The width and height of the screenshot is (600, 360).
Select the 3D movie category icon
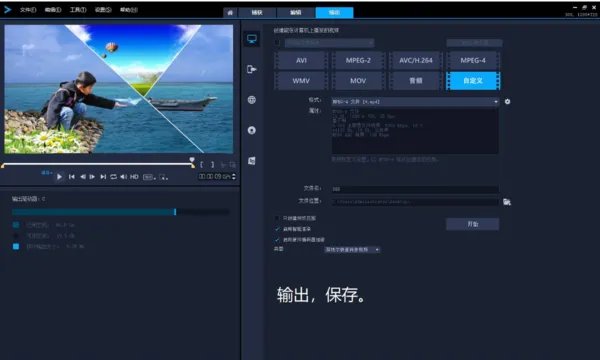click(x=252, y=161)
